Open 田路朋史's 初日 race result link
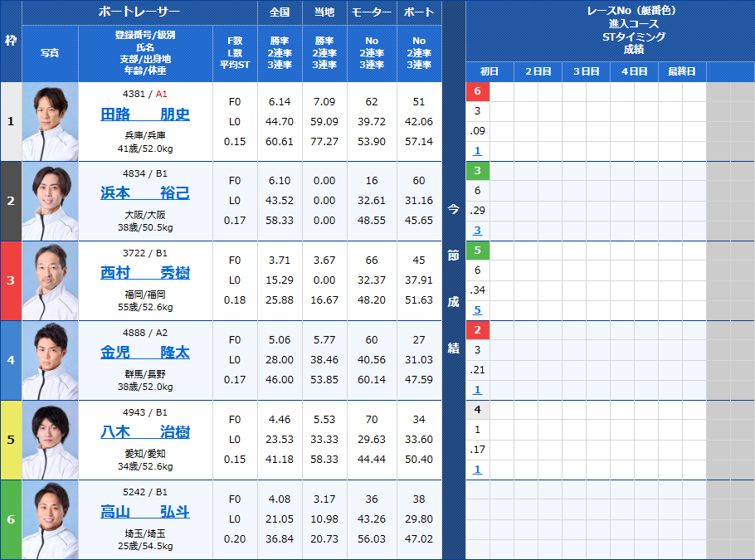This screenshot has height=560, width=755. 476,150
